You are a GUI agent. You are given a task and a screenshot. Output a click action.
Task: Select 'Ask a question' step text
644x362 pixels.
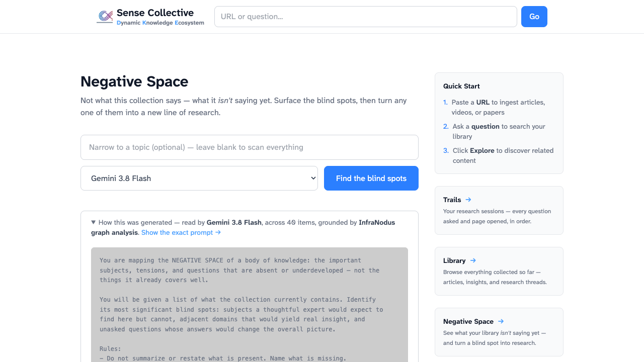click(499, 131)
